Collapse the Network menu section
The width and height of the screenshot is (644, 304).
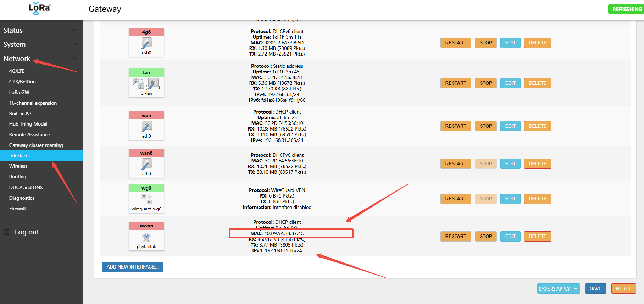[74, 59]
